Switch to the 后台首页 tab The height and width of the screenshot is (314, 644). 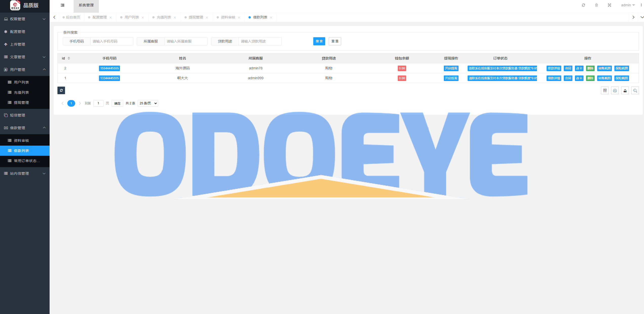click(x=72, y=17)
